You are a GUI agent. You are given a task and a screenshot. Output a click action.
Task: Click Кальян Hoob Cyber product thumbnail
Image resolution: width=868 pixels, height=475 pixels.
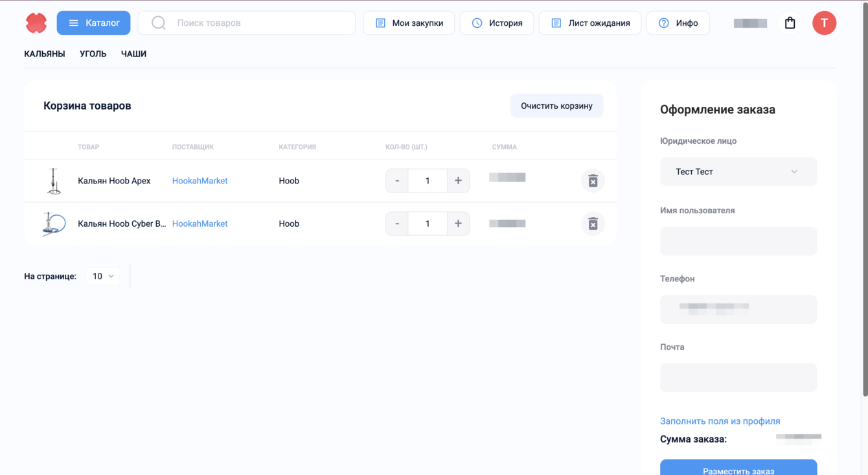pos(54,224)
